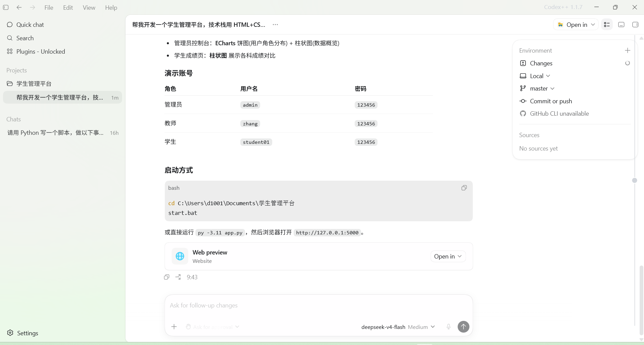
Task: Click the zhang username code chip
Action: (x=250, y=124)
